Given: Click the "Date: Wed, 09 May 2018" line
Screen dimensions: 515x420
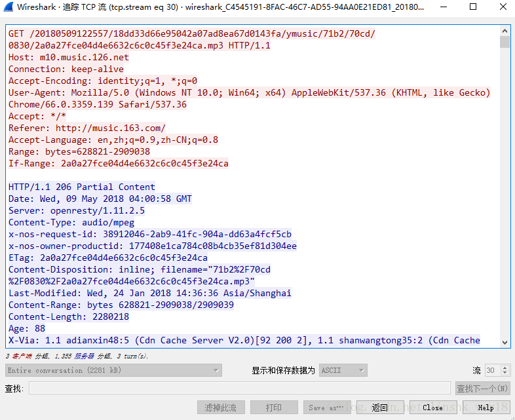Looking at the screenshot, I should pos(100,199).
